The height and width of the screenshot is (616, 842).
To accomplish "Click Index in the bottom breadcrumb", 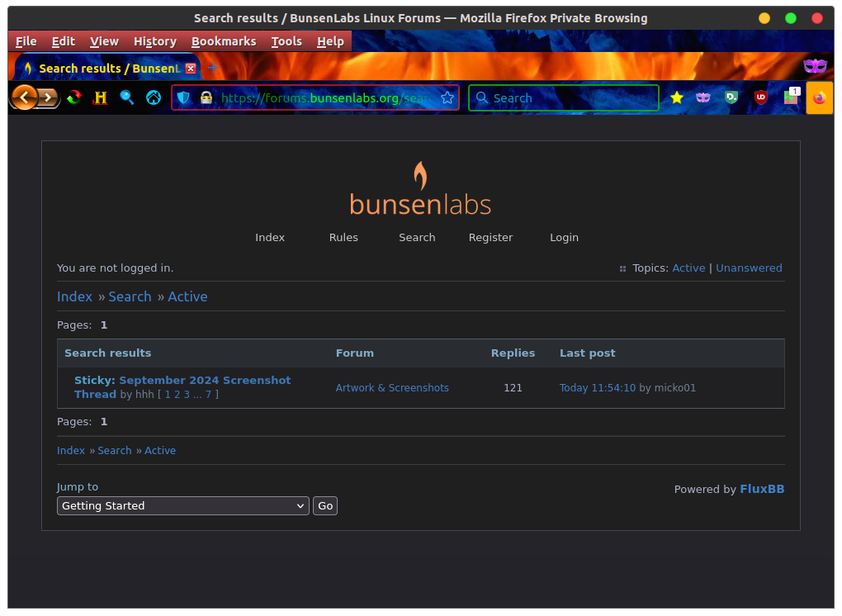I will pos(71,451).
